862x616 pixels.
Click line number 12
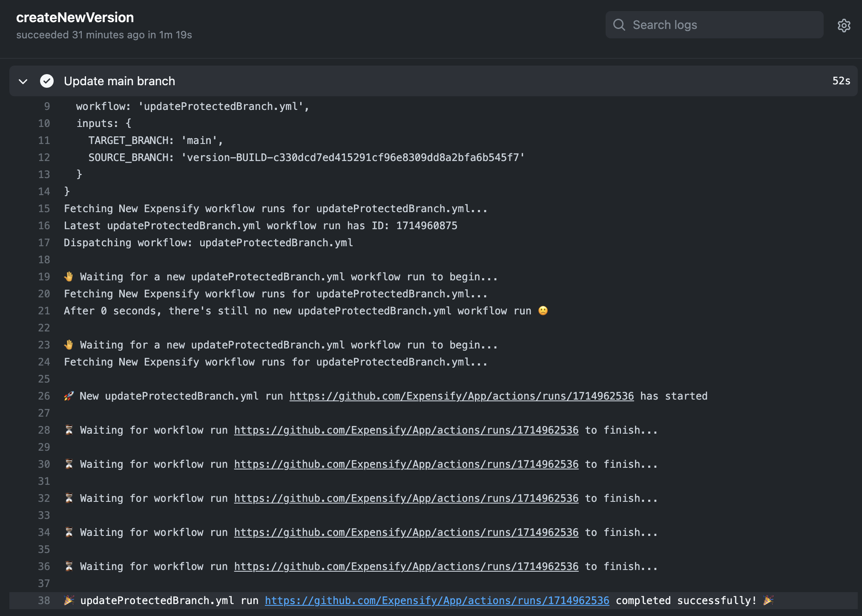coord(44,158)
